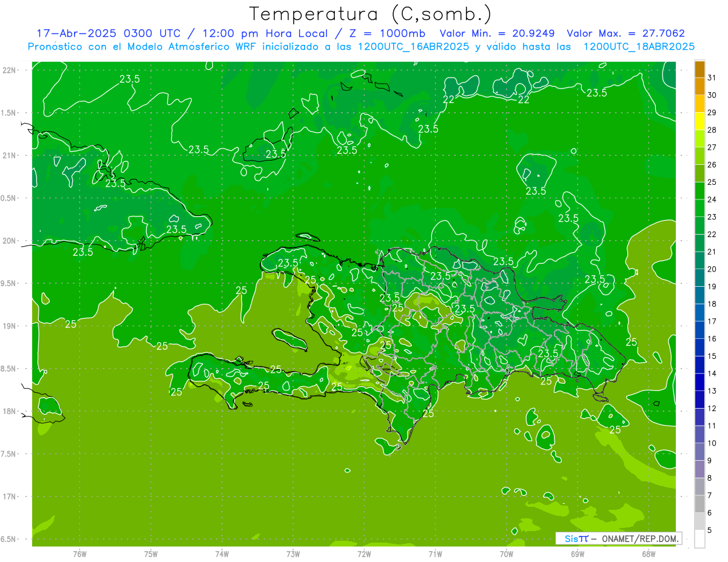
Task: Click the "75W" longitude label
Action: coord(151,554)
